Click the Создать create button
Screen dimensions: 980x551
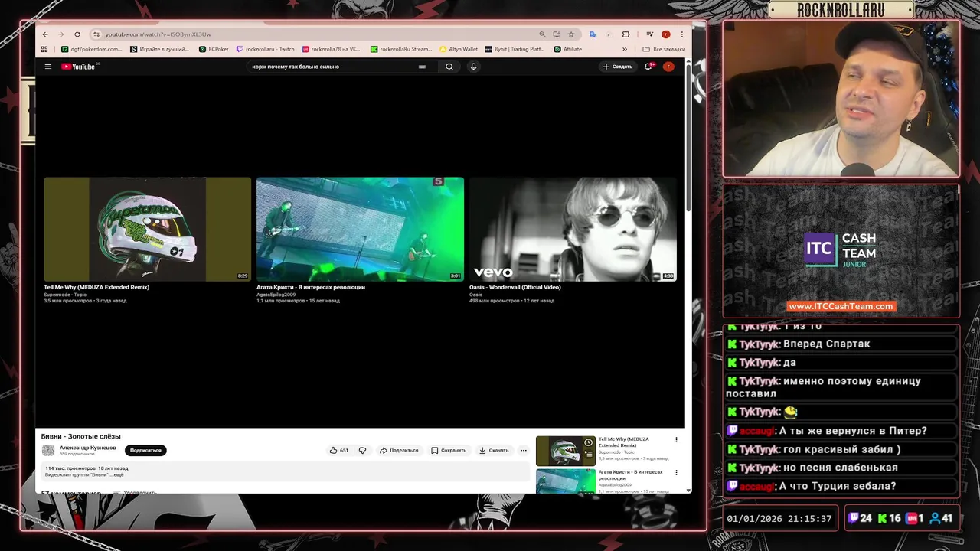[617, 67]
